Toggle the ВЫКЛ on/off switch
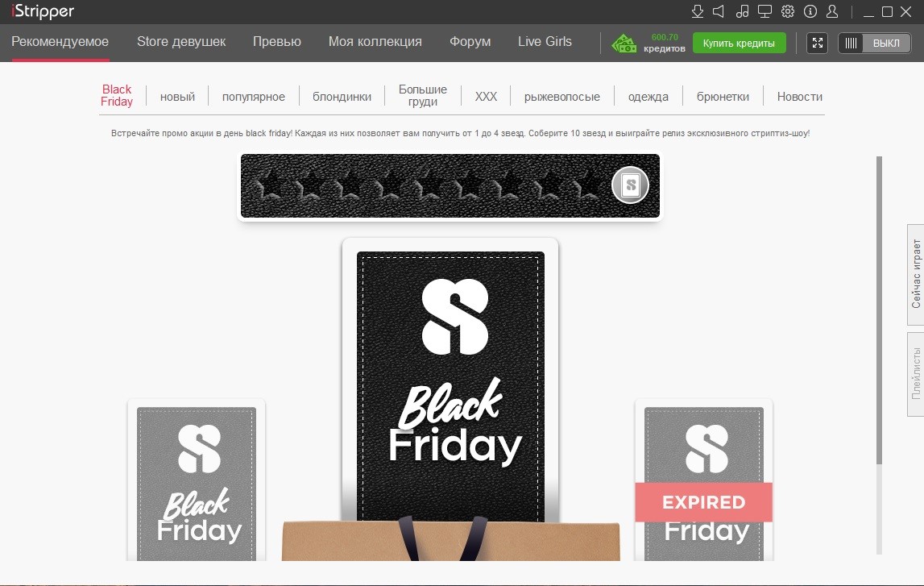This screenshot has width=924, height=586. click(x=875, y=43)
